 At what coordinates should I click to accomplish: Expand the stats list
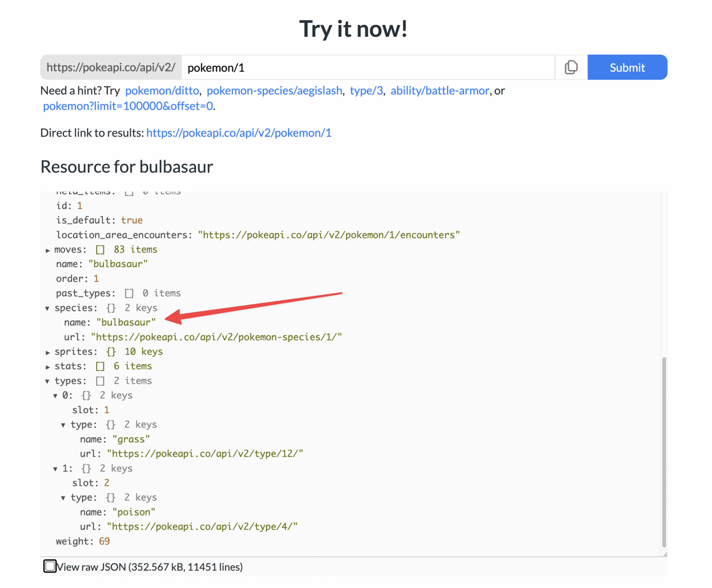pos(48,366)
